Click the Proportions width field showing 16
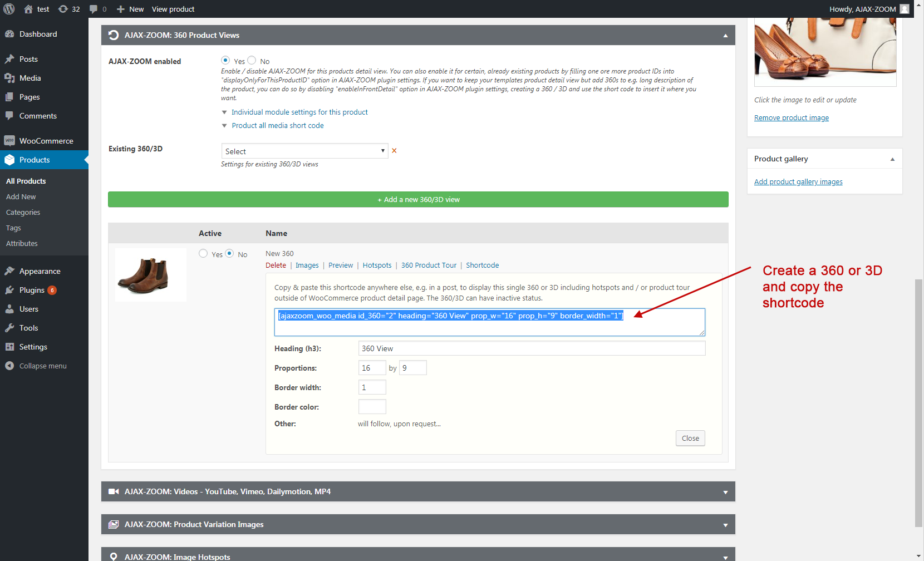 click(x=372, y=368)
